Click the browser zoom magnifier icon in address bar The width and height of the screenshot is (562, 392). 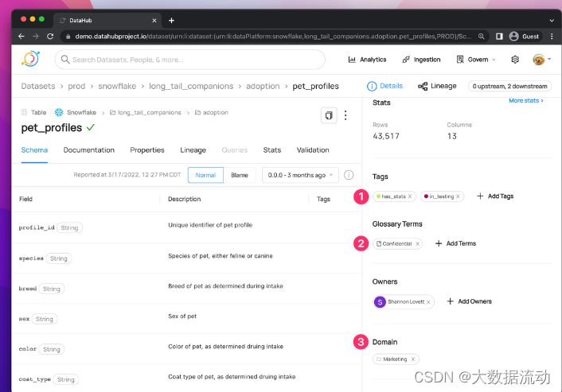click(481, 36)
